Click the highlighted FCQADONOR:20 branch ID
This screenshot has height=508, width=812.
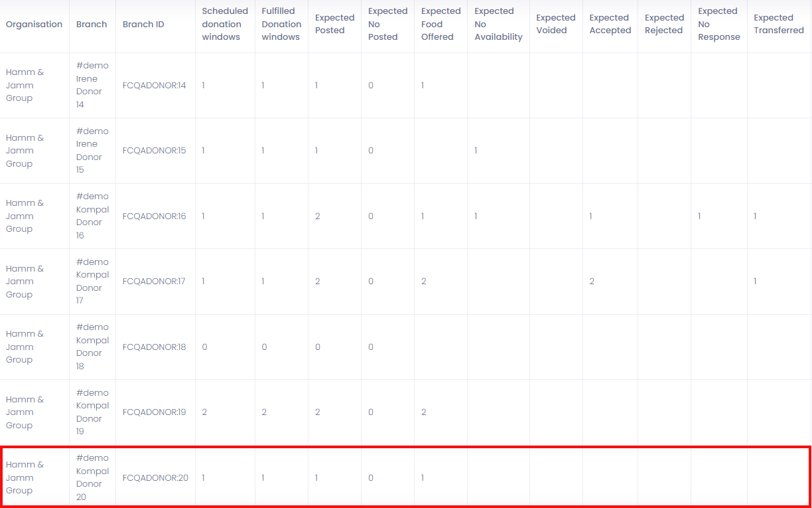[155, 478]
